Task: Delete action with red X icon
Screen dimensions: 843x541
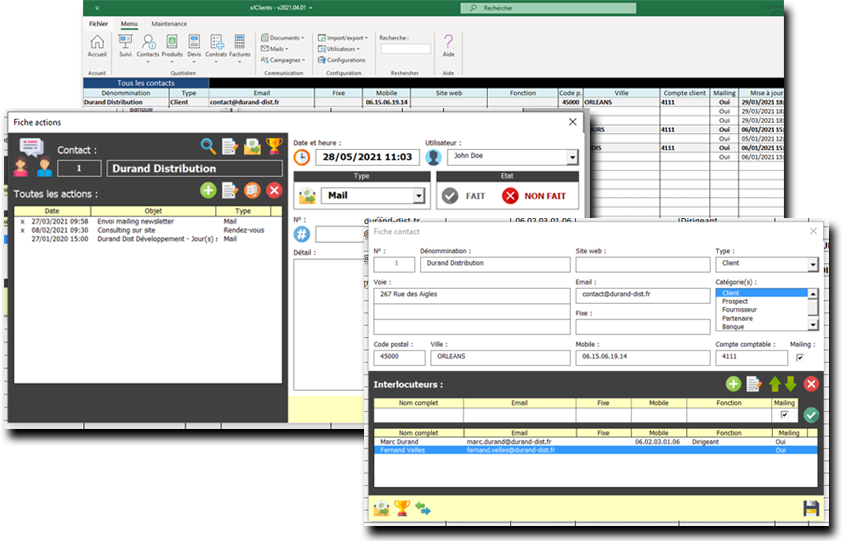Action: [274, 190]
